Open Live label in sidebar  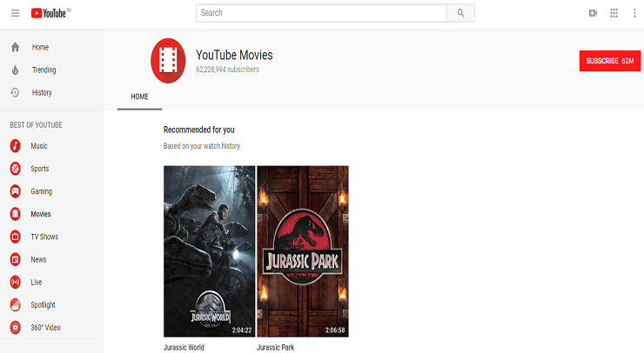pyautogui.click(x=37, y=283)
